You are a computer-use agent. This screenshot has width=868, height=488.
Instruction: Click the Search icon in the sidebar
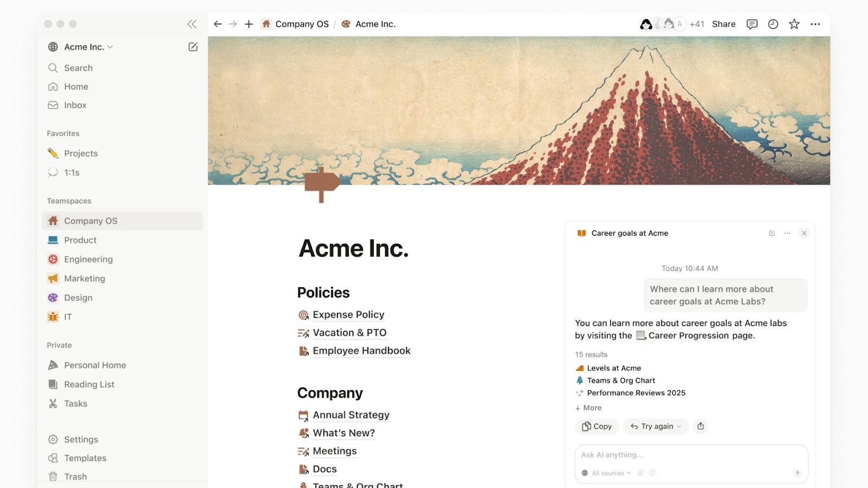click(53, 68)
